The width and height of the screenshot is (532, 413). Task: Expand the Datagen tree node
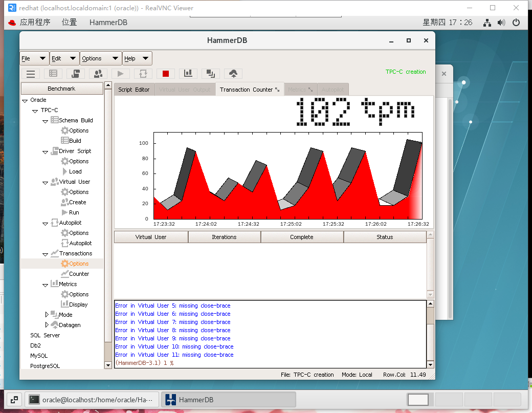tap(47, 325)
